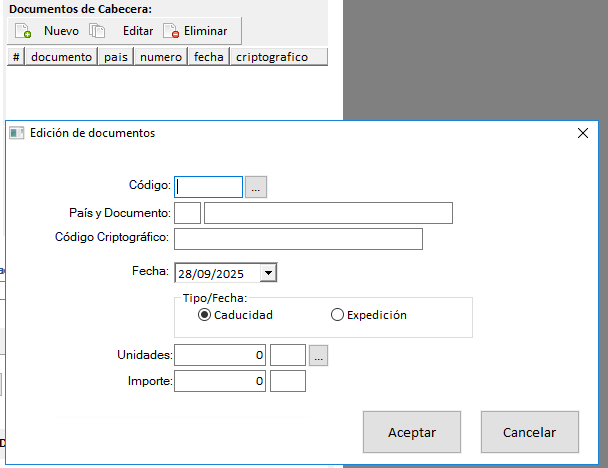Click the copy document icon in toolbar

[97, 31]
